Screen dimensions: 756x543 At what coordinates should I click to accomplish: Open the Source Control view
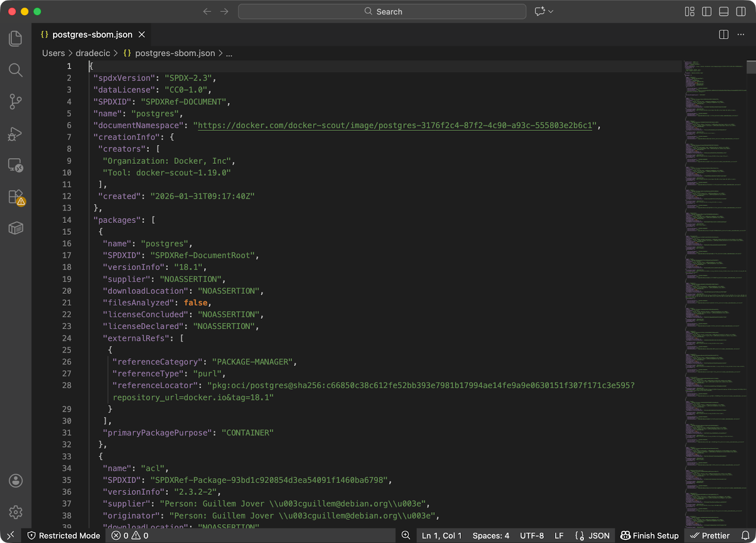16,102
